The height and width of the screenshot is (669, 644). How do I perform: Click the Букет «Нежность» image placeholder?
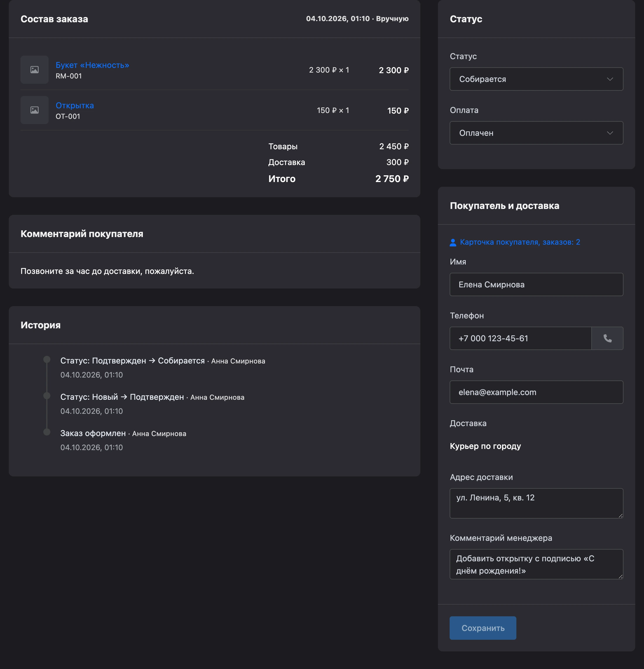(x=35, y=70)
